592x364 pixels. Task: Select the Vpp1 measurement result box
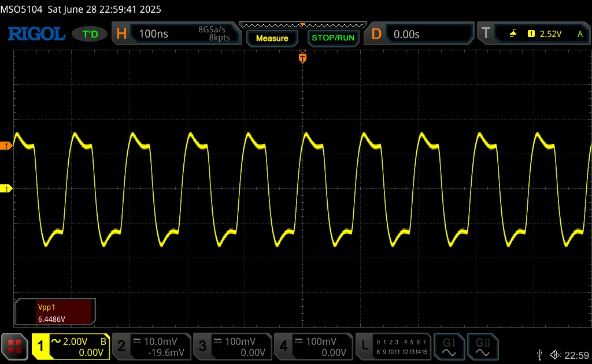(55, 313)
